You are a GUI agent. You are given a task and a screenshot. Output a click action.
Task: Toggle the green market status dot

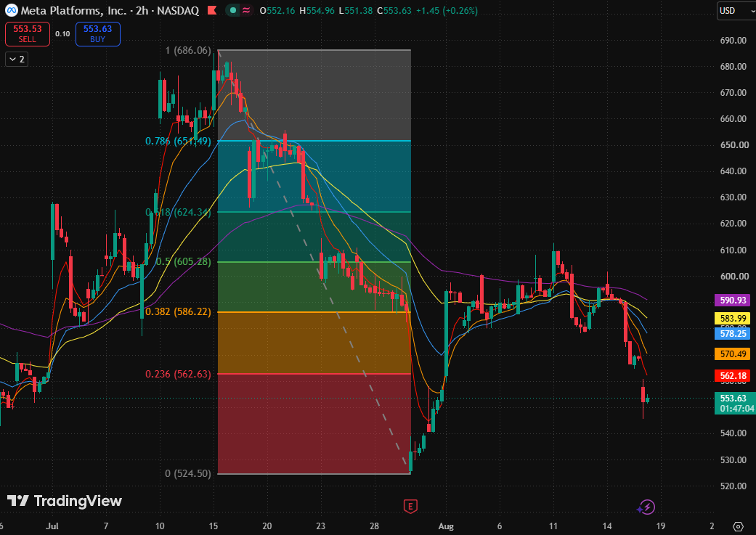pyautogui.click(x=233, y=10)
